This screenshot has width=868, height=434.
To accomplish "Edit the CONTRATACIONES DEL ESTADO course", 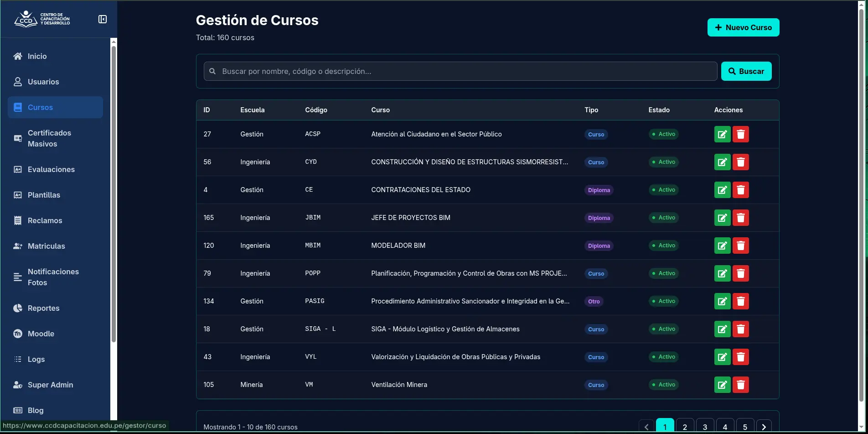I will pyautogui.click(x=722, y=190).
